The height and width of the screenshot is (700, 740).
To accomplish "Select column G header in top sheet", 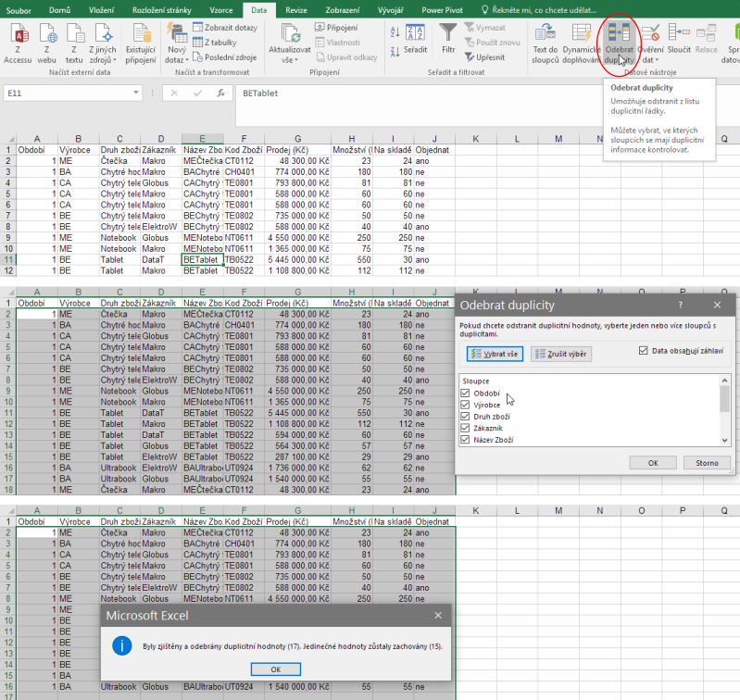I will tap(298, 139).
